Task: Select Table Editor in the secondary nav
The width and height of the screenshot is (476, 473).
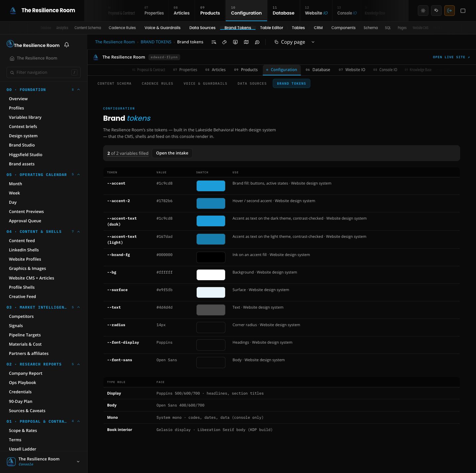Action: pyautogui.click(x=271, y=28)
